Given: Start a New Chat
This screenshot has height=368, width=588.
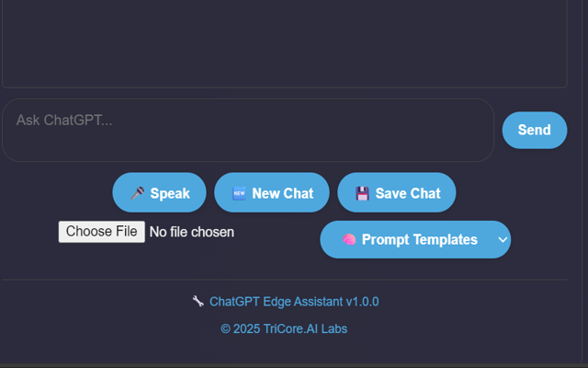Looking at the screenshot, I should (x=272, y=193).
